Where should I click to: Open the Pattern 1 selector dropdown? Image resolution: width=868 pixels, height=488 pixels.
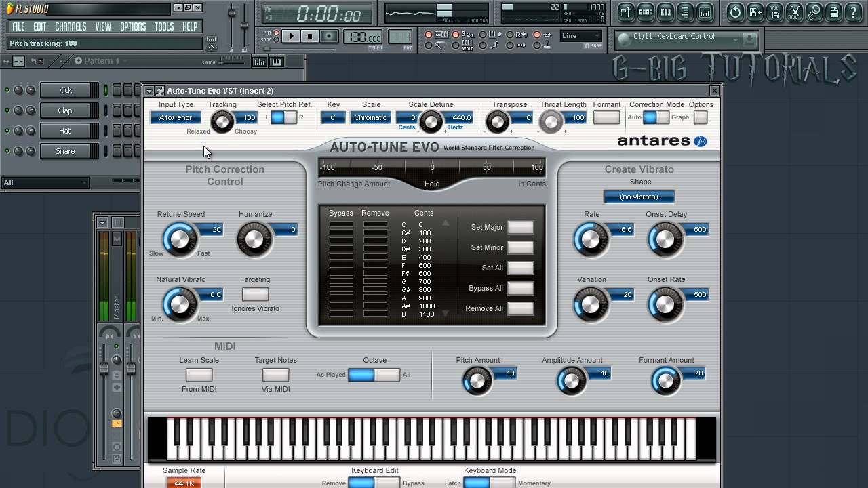[100, 61]
